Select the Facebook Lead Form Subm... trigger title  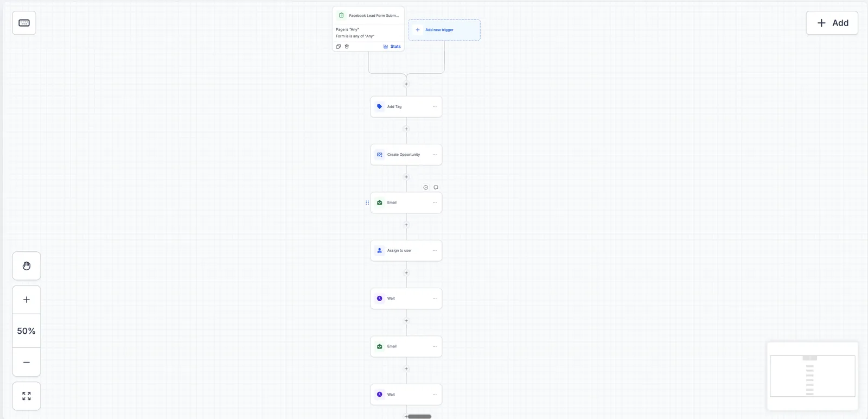coord(374,16)
